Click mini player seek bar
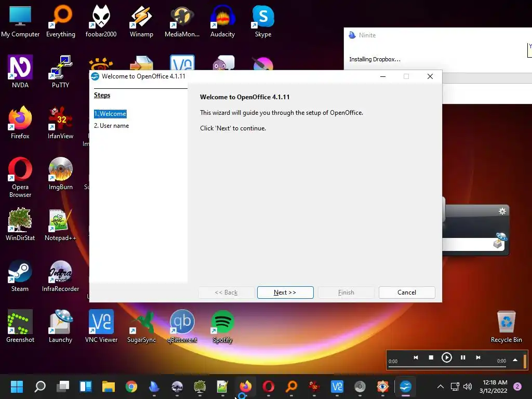Image resolution: width=532 pixels, height=399 pixels. (x=447, y=366)
